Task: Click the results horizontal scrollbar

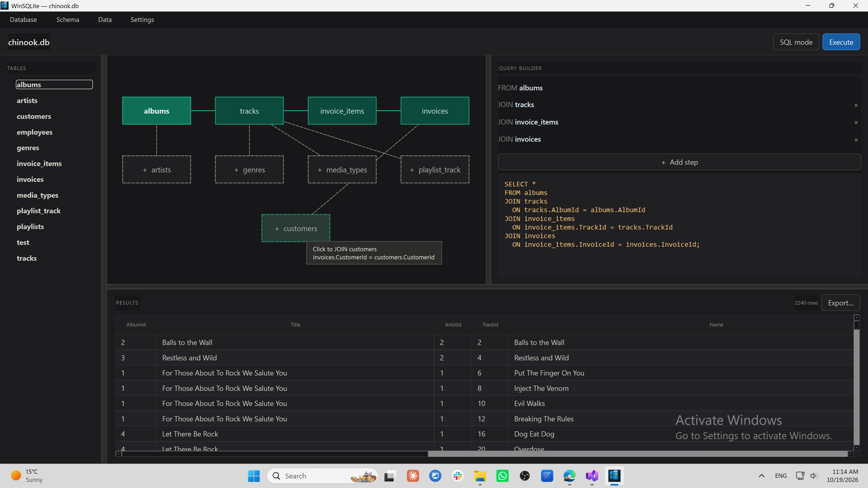Action: tap(485, 454)
